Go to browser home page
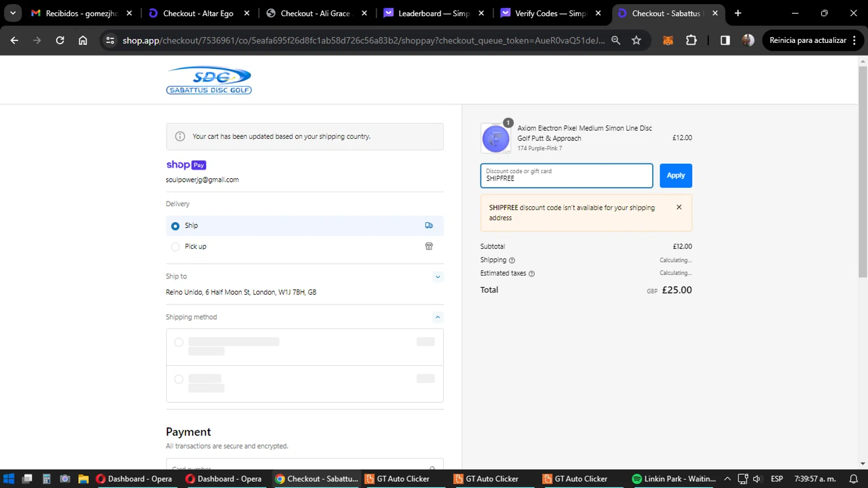This screenshot has height=488, width=868. 83,41
